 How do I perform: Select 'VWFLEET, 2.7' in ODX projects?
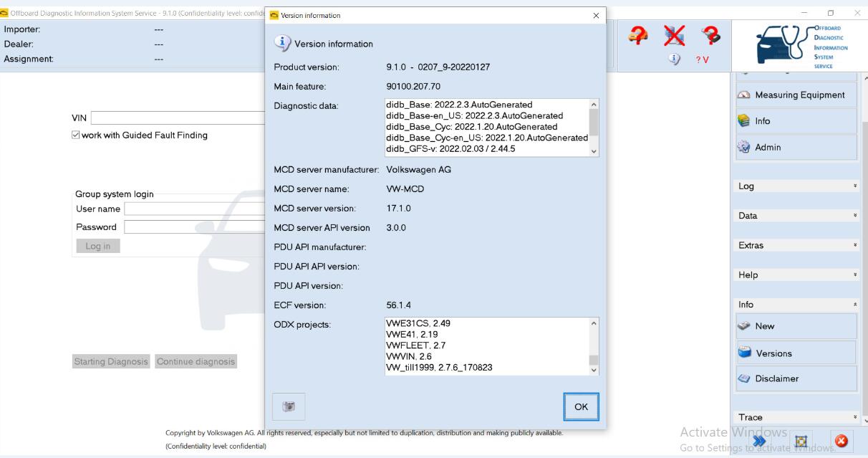click(x=416, y=345)
